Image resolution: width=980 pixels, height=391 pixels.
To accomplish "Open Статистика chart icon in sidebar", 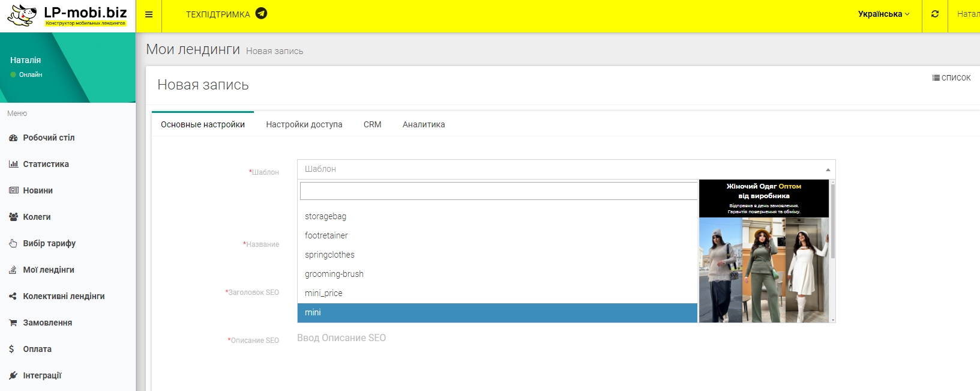I will pyautogui.click(x=13, y=164).
